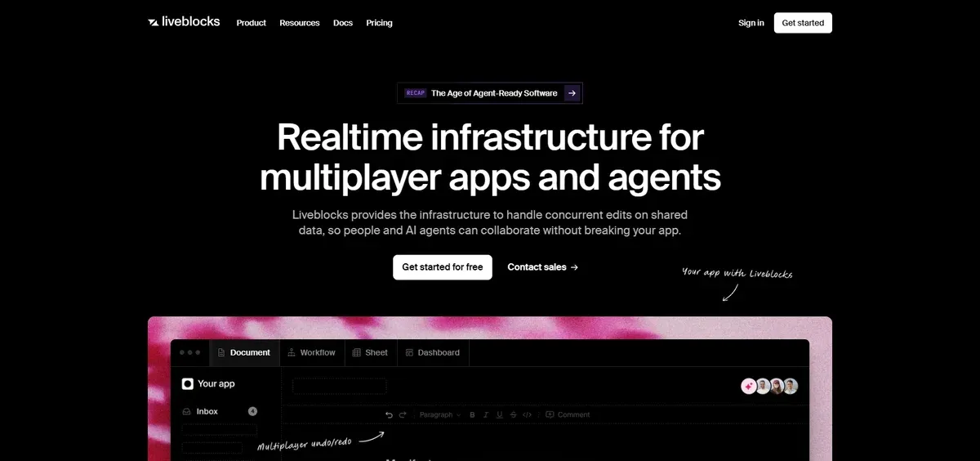The height and width of the screenshot is (461, 980).
Task: Toggle italic formatting
Action: point(486,414)
